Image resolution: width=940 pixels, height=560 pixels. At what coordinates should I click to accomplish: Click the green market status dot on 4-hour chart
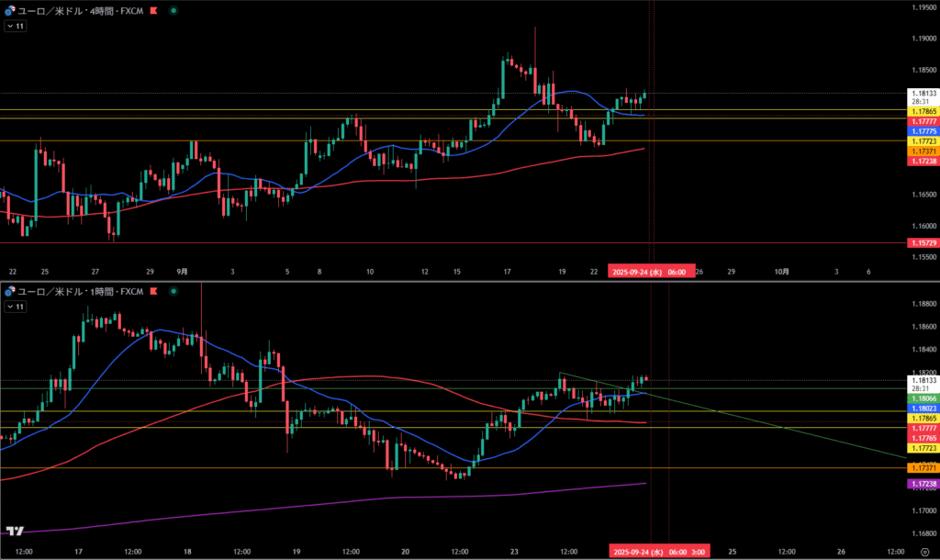[174, 10]
